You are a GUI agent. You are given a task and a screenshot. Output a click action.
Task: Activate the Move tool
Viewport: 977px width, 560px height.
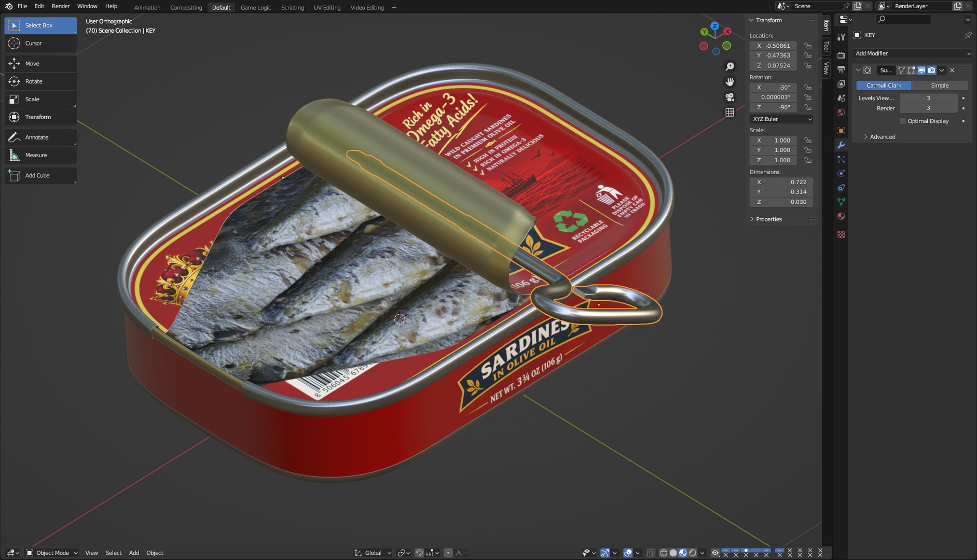point(40,64)
